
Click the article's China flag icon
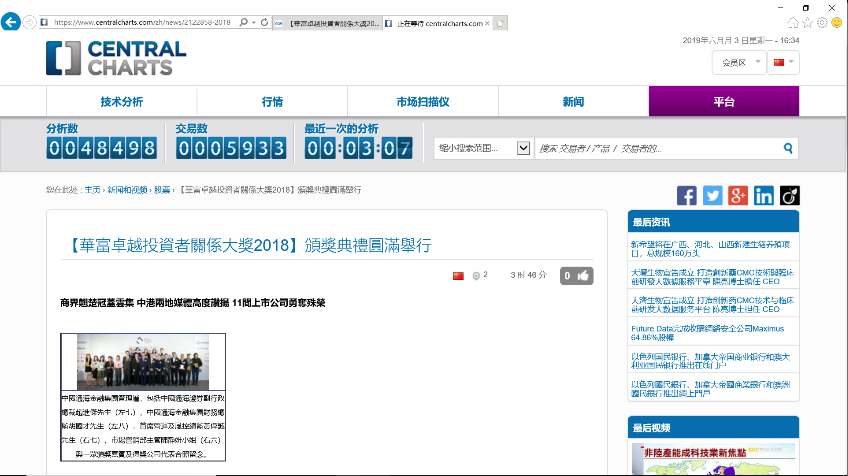point(459,276)
